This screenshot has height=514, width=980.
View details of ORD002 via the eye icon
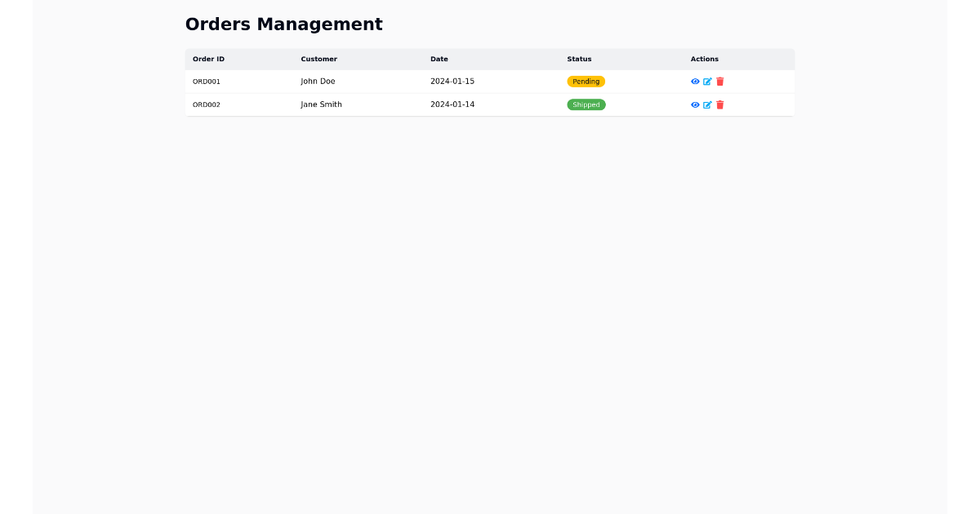pyautogui.click(x=694, y=104)
